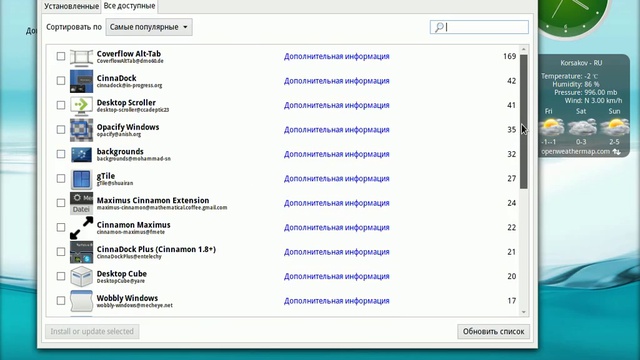640x360 pixels.
Task: Open 'Дополнительная информация' for backgrounds
Action: click(337, 154)
